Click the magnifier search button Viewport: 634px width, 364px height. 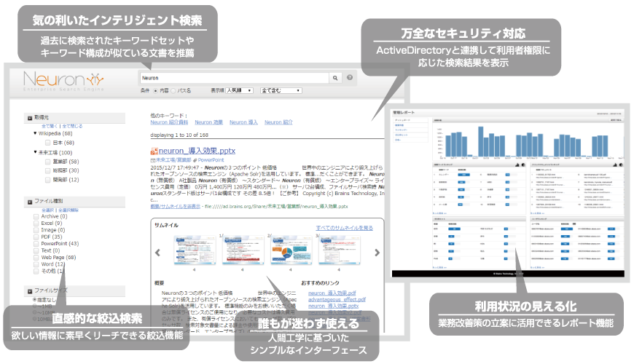click(x=335, y=78)
